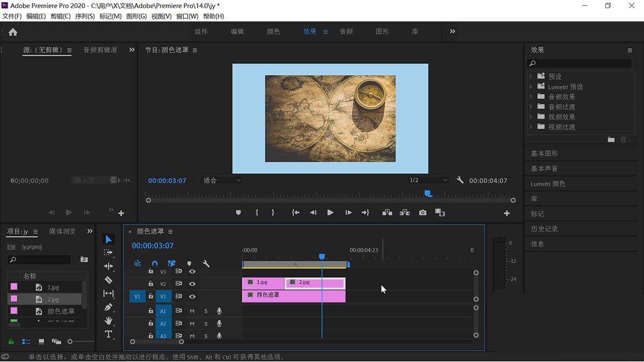
Task: Step back one frame
Action: (313, 213)
